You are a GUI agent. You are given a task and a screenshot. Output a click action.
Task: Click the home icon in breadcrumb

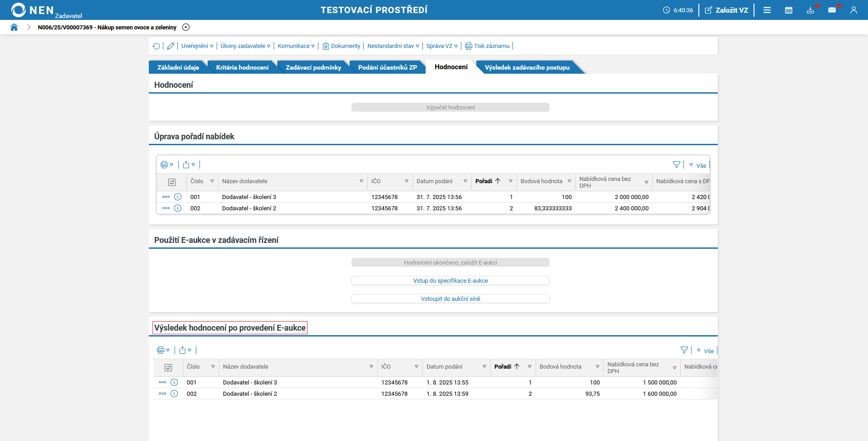[14, 27]
